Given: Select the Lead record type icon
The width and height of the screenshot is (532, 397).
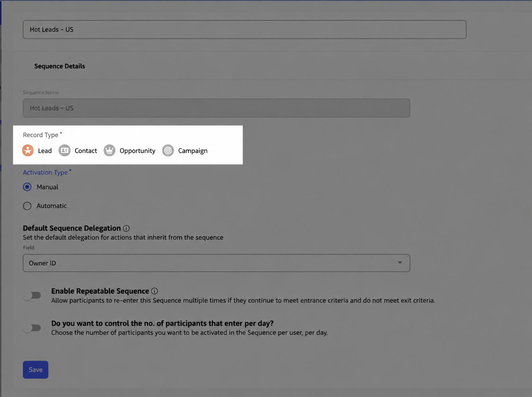Looking at the screenshot, I should 28,150.
